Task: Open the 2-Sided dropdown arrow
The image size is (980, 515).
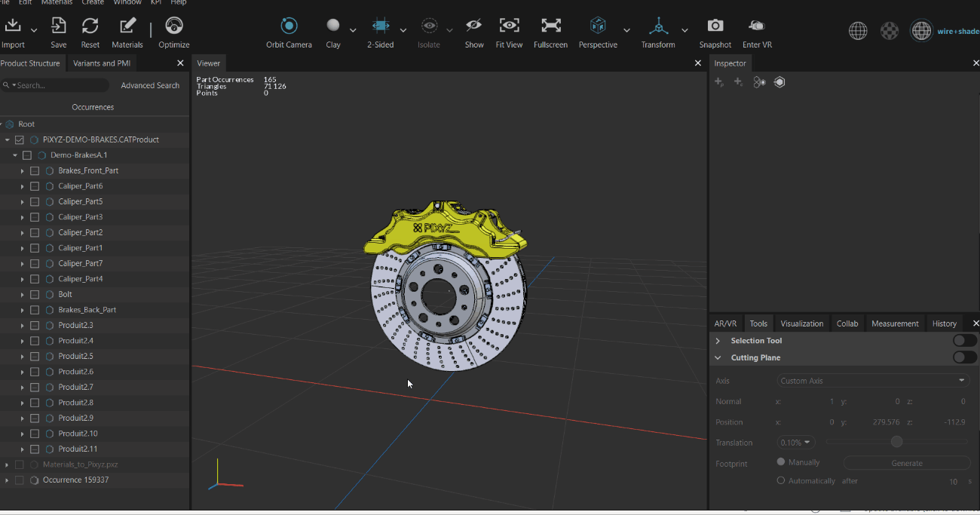Action: click(403, 30)
